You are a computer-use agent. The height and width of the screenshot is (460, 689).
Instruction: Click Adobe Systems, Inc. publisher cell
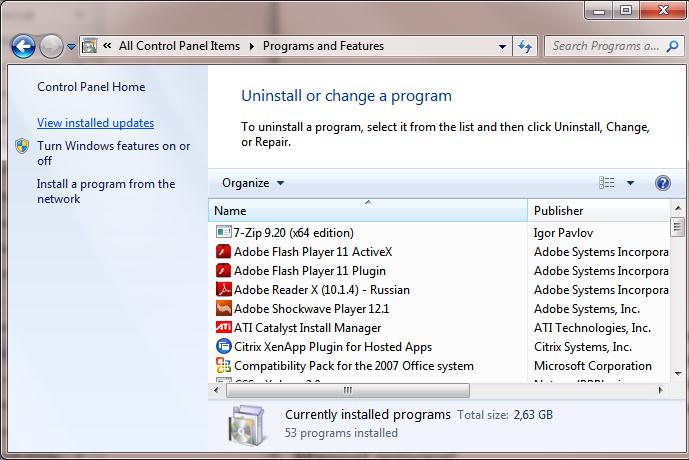(587, 308)
